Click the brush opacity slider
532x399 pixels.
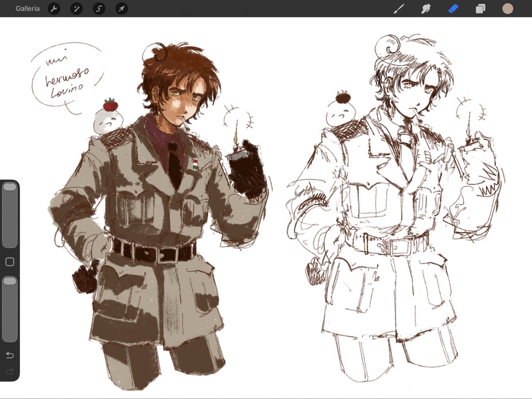(10, 309)
